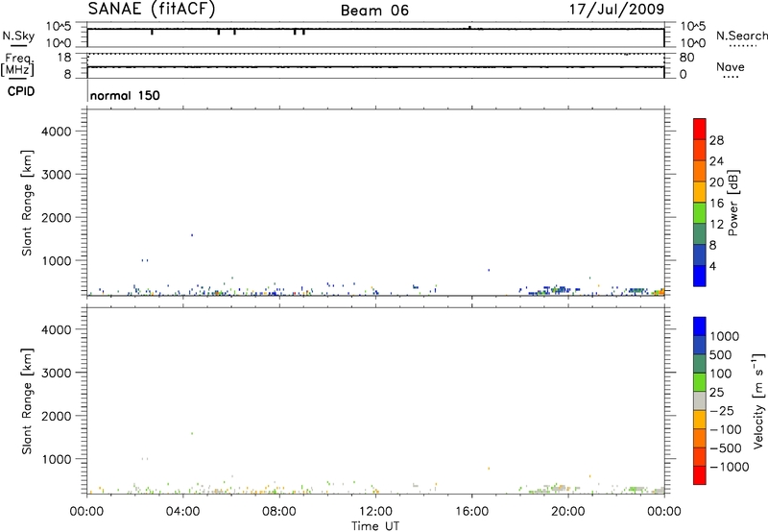The image size is (768, 532).
Task: Click the 4000 tick in Power panel
Action: (57, 132)
